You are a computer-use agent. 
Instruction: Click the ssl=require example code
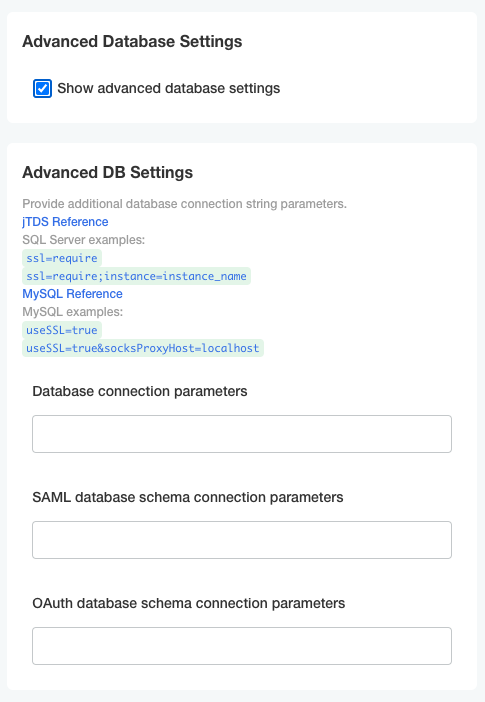point(62,258)
